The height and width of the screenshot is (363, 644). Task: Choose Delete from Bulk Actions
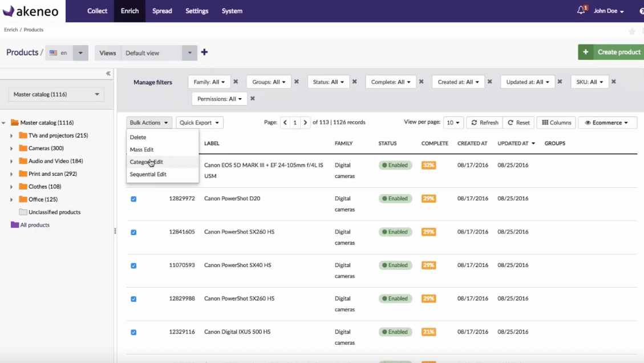tap(163, 138)
